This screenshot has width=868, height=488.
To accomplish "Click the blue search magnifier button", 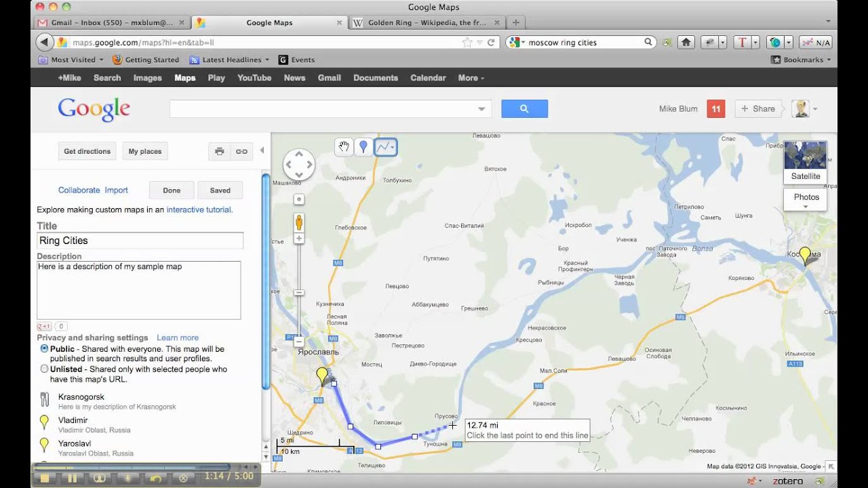I will (524, 108).
